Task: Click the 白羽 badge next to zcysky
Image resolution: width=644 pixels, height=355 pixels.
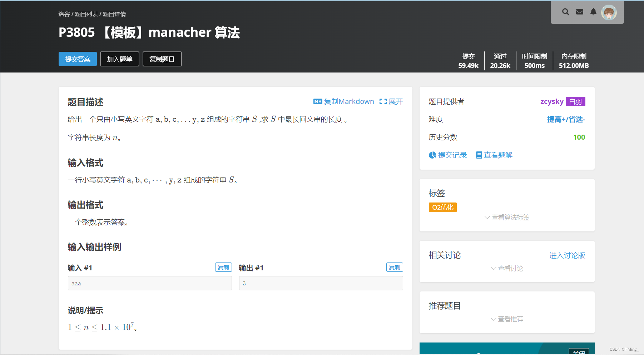Action: 576,101
